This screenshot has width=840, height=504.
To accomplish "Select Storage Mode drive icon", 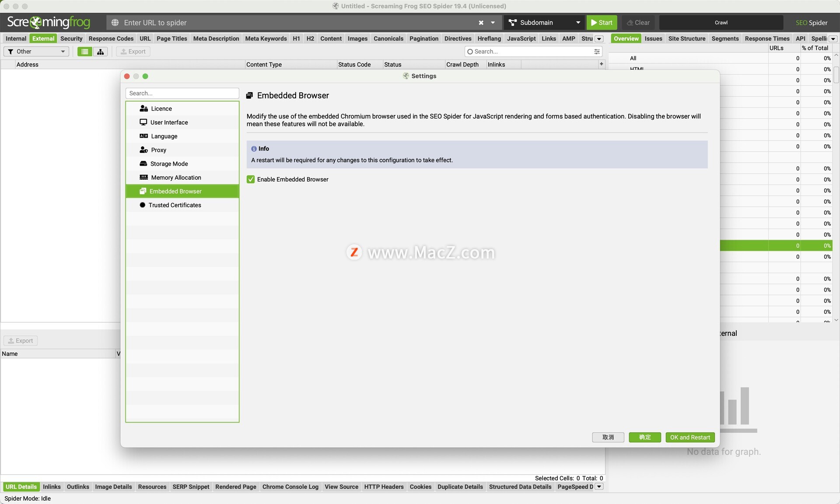I will 143,163.
